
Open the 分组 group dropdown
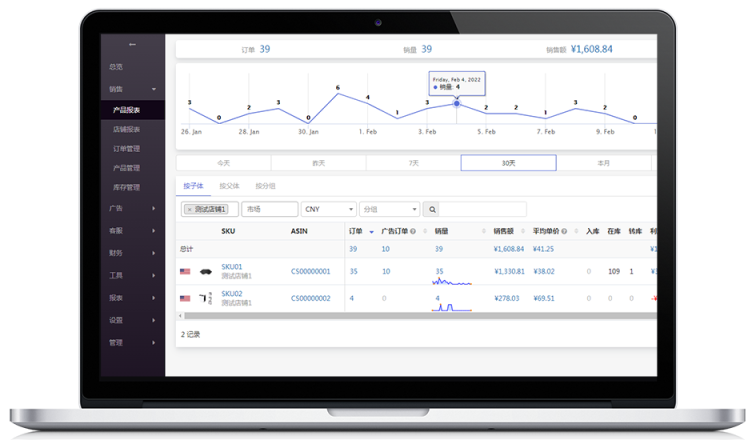[389, 210]
